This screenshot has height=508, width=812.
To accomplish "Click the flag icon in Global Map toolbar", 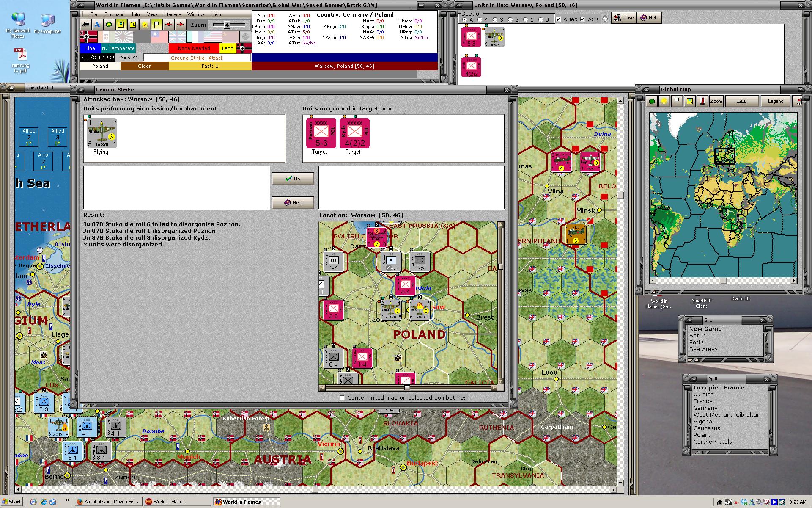I will click(677, 101).
